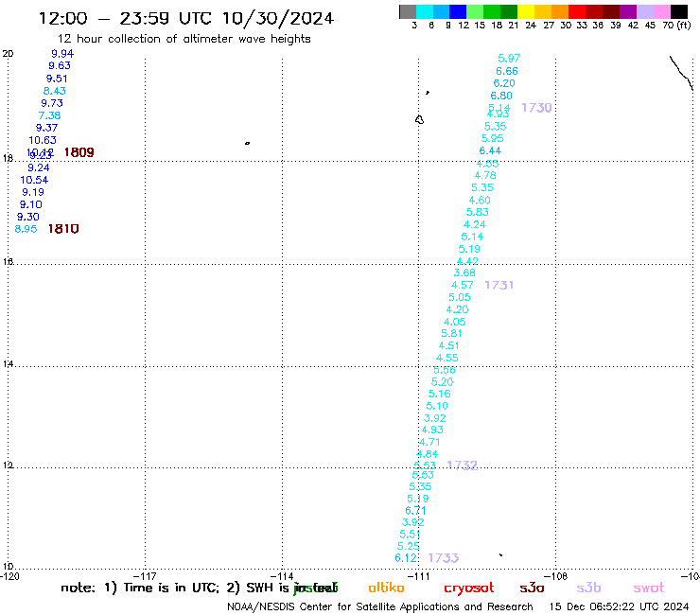Click the 's3b' legend label
The image size is (700, 615).
[x=588, y=588]
